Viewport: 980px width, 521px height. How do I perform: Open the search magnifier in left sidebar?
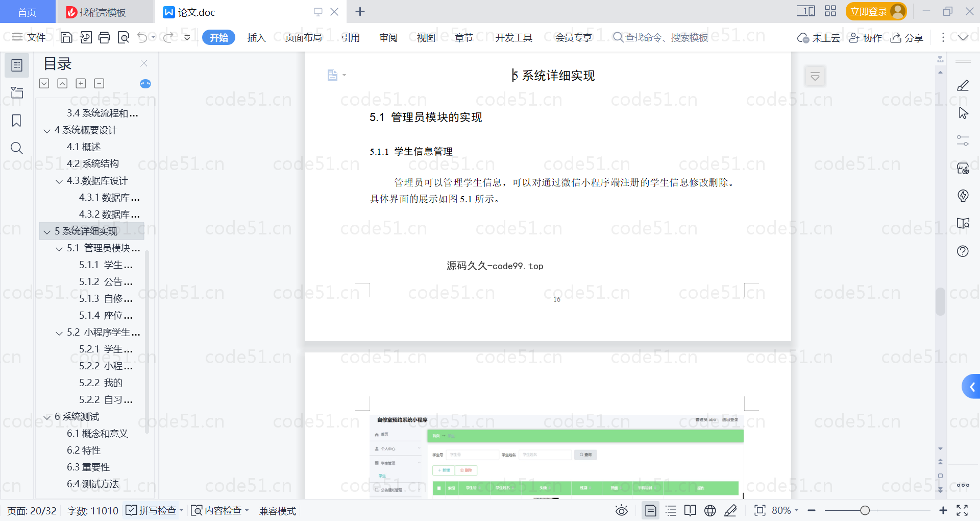(17, 148)
